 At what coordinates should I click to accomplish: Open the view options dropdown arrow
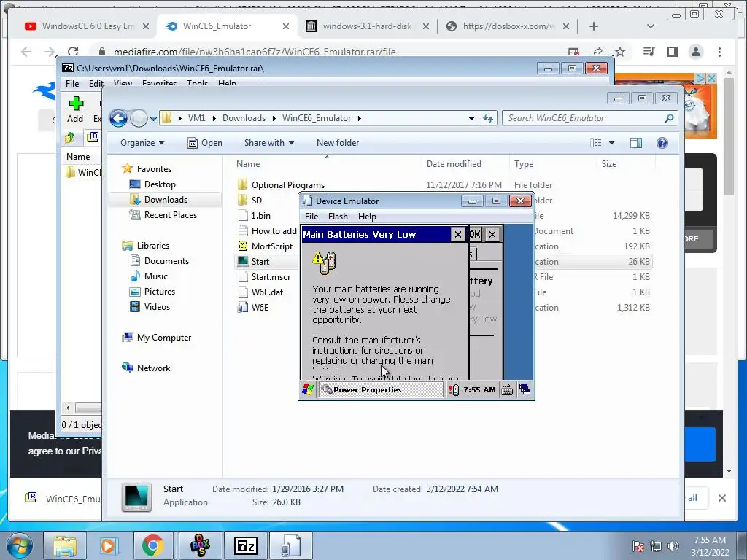(612, 143)
